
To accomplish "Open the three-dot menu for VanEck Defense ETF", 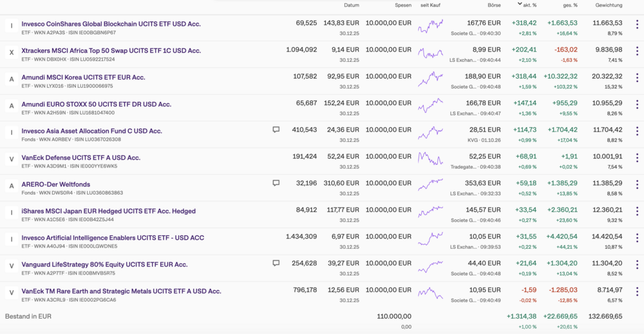I will point(637,158).
